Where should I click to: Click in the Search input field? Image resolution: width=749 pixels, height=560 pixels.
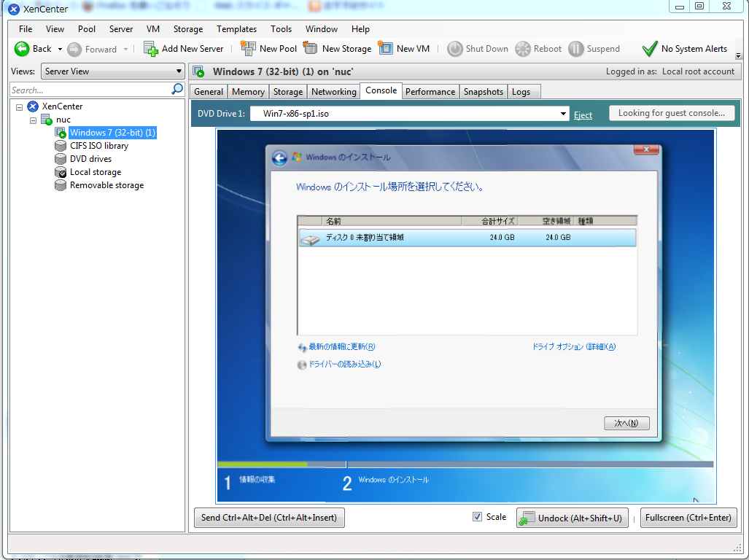[90, 90]
